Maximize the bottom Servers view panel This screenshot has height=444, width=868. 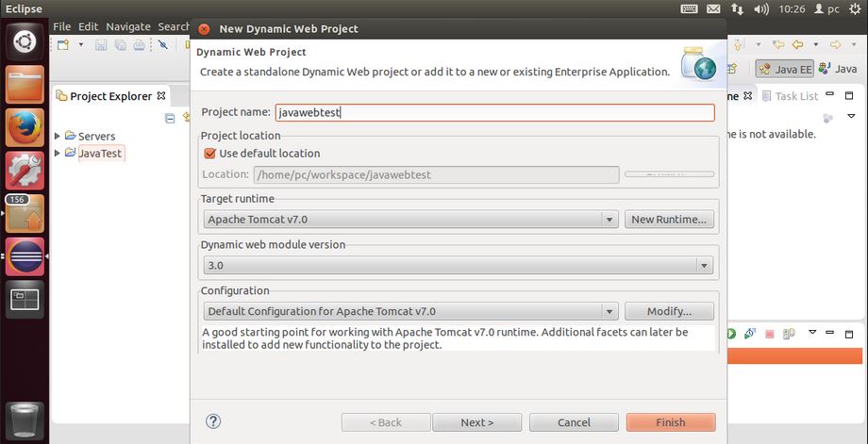click(848, 334)
